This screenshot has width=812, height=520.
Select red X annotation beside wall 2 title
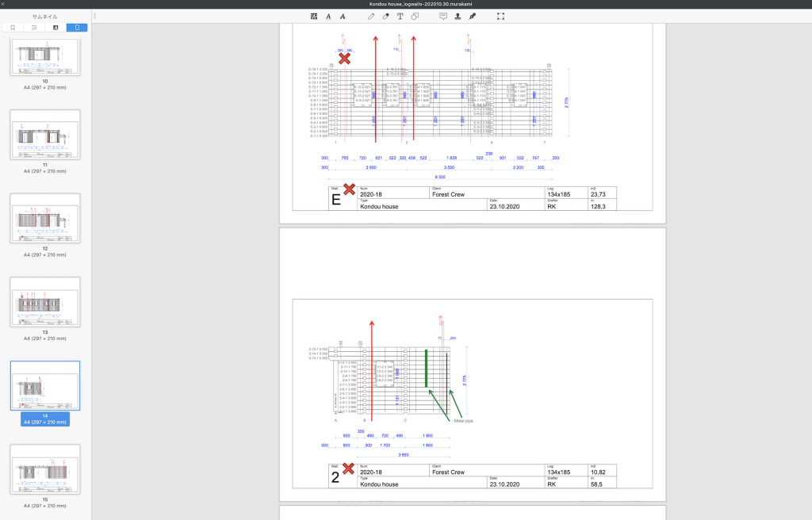[x=349, y=468]
